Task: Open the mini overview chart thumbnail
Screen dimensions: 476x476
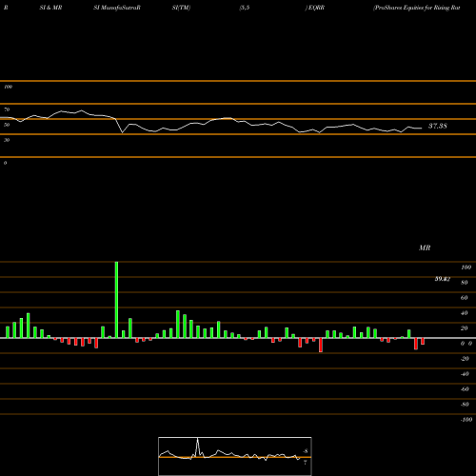Action: (x=235, y=456)
